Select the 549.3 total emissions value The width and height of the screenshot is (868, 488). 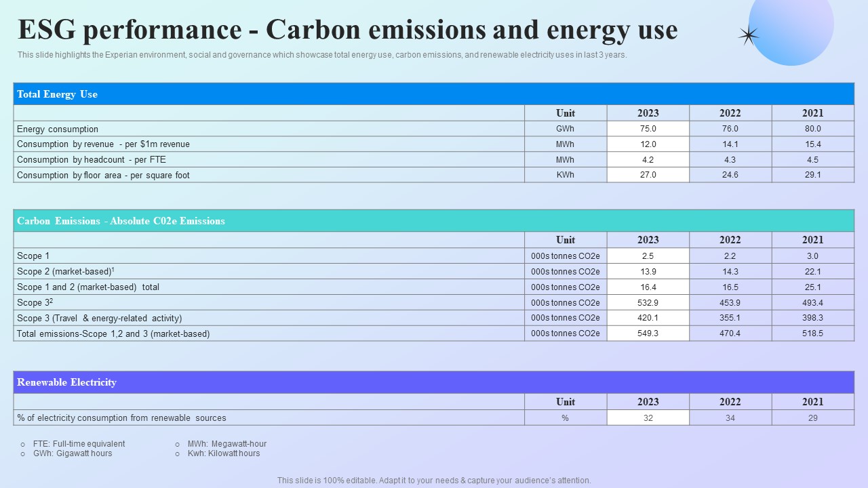[648, 333]
